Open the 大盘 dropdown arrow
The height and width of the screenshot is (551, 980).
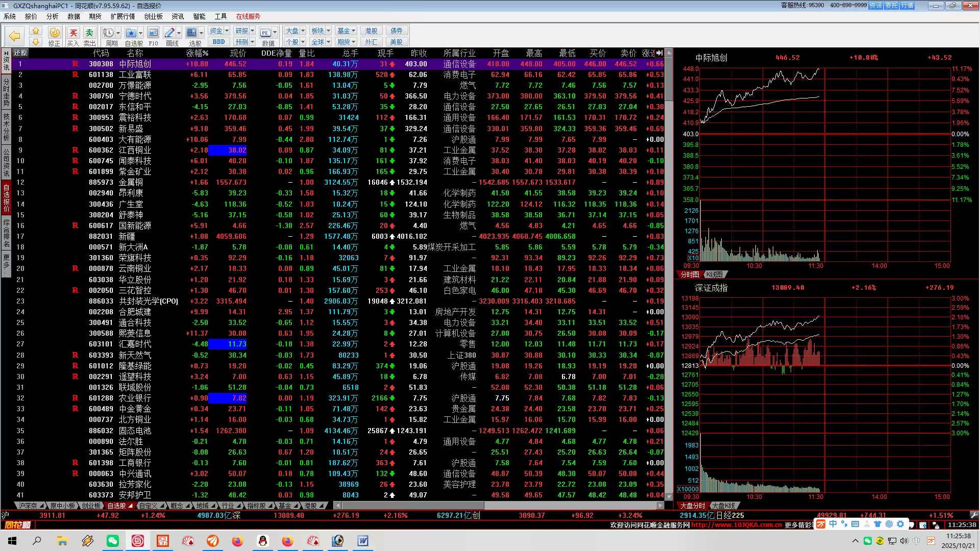(x=303, y=31)
